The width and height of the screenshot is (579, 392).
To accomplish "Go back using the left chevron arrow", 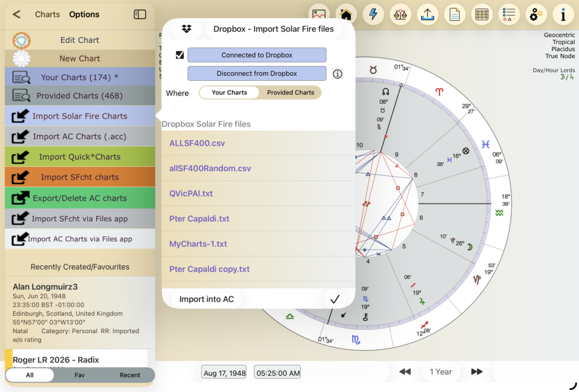I will pyautogui.click(x=16, y=14).
